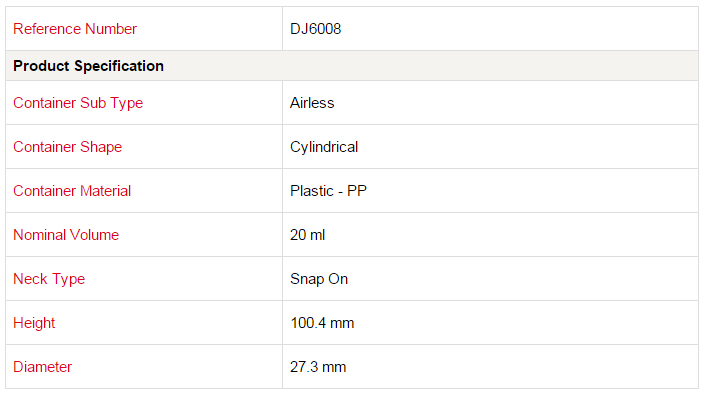Select the Snap On value
The width and height of the screenshot is (704, 397).
click(319, 279)
